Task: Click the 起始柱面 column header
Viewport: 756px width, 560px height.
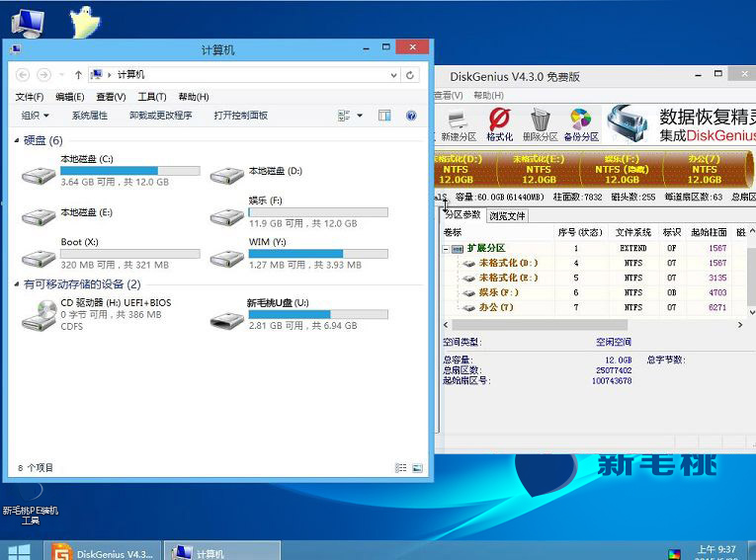Action: coord(709,232)
